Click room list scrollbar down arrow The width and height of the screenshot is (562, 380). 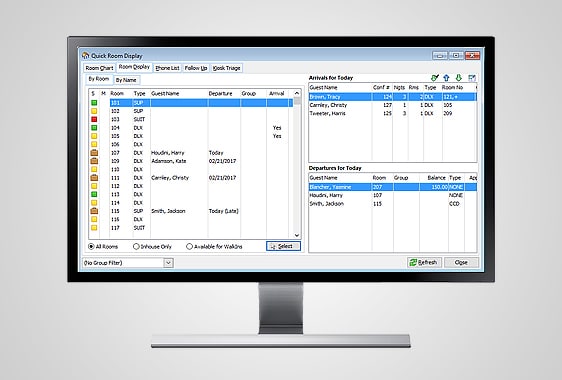click(x=297, y=235)
